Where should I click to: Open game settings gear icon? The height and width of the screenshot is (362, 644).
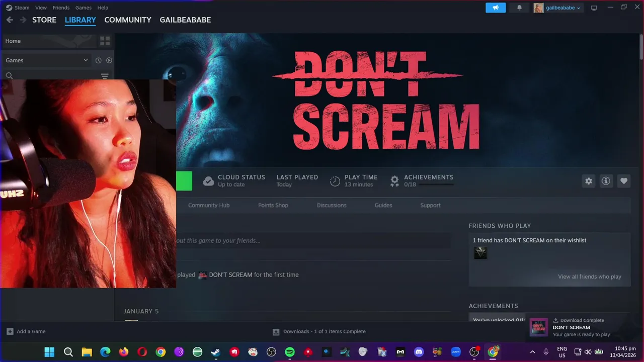point(589,181)
